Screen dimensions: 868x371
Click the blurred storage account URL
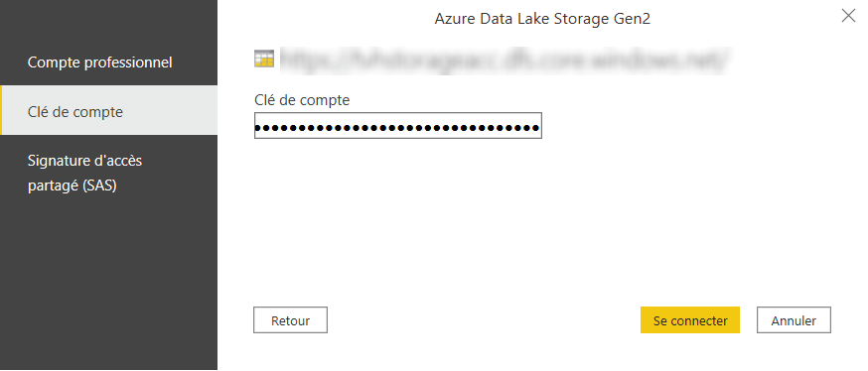[x=506, y=60]
